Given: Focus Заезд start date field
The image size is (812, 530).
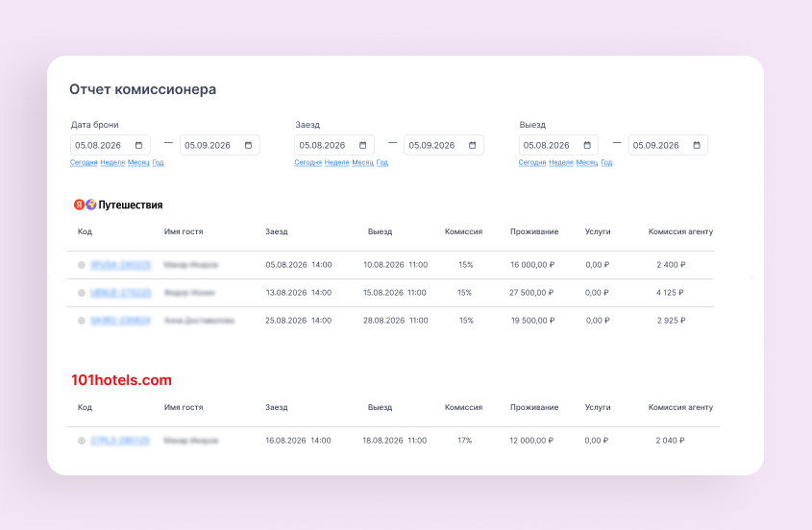Looking at the screenshot, I should click(334, 145).
